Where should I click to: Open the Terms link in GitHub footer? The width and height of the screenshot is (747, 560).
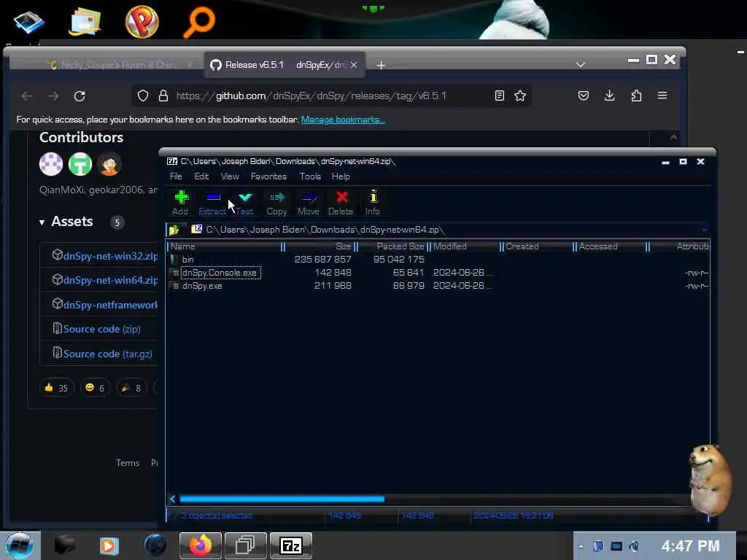click(128, 463)
